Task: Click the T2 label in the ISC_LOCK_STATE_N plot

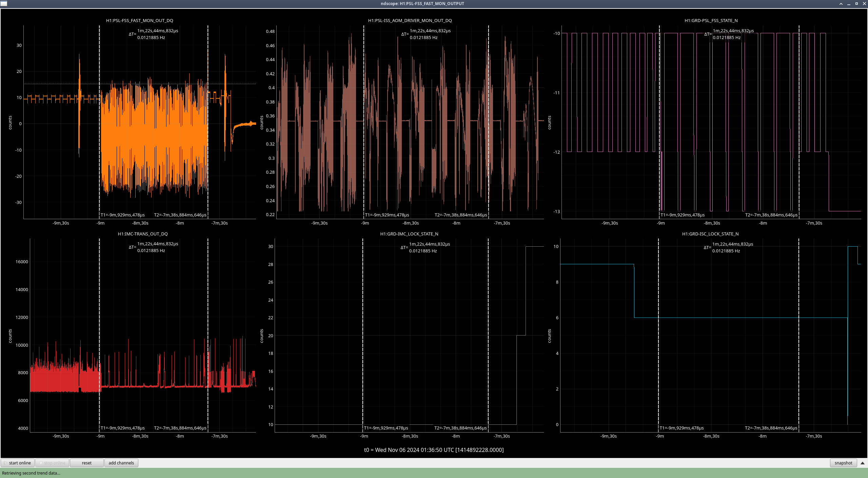Action: [x=771, y=428]
